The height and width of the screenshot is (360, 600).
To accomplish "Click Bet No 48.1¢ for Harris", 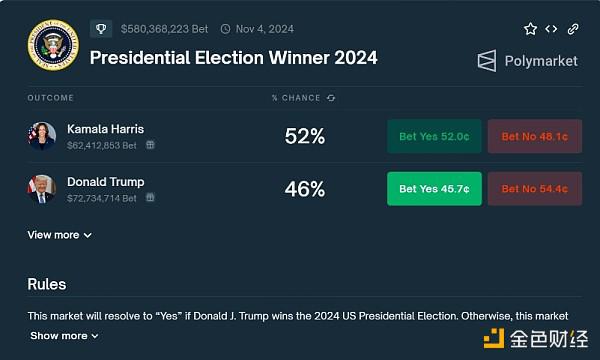I will tap(535, 136).
